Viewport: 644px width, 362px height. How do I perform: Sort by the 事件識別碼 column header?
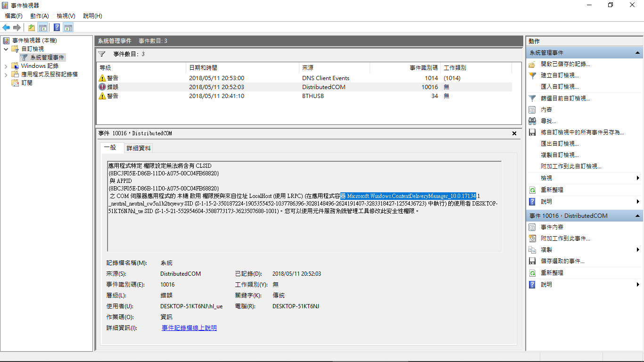[x=405, y=68]
